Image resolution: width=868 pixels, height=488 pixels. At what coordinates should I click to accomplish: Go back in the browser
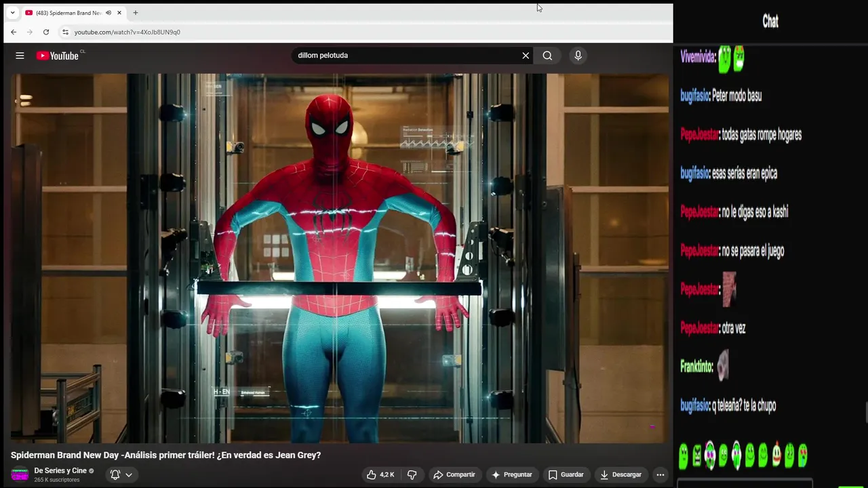14,32
